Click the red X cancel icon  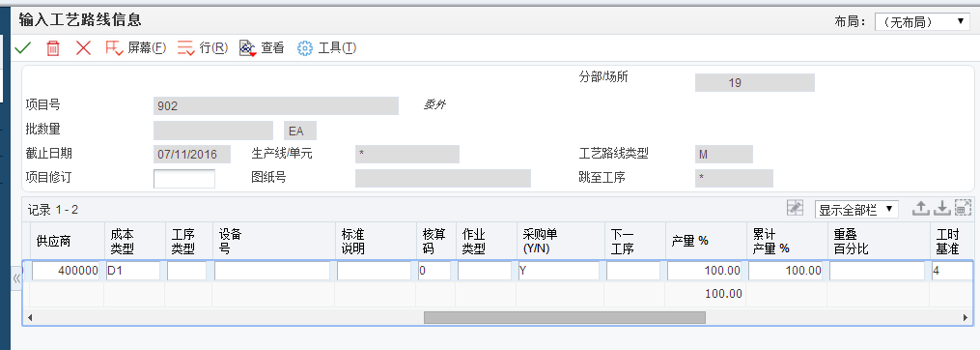point(83,48)
